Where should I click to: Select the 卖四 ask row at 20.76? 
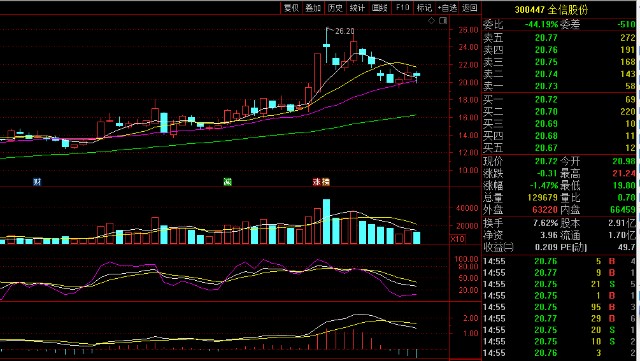[559, 50]
